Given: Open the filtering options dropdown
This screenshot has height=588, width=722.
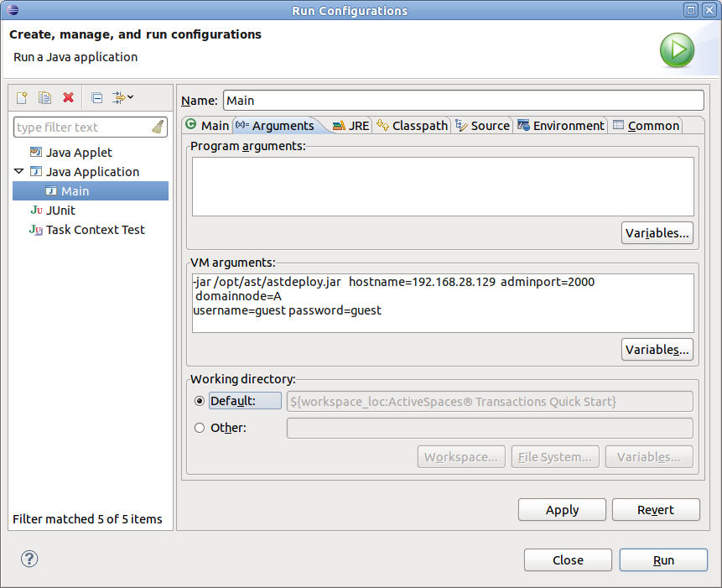Looking at the screenshot, I should tap(130, 97).
